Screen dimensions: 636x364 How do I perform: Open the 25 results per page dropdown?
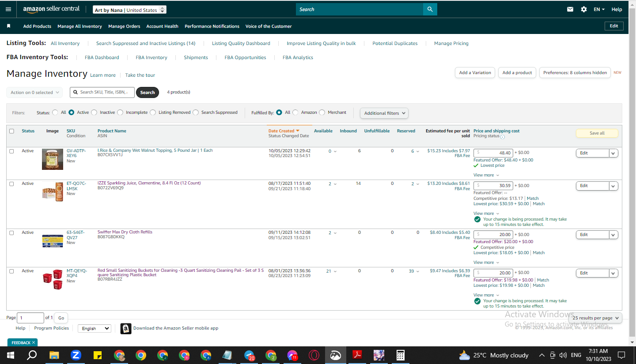coord(595,318)
